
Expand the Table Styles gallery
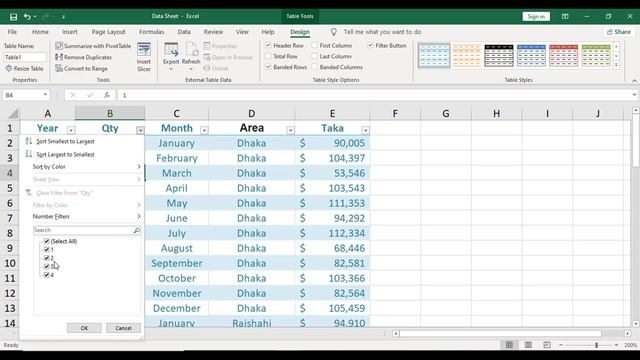pos(616,65)
